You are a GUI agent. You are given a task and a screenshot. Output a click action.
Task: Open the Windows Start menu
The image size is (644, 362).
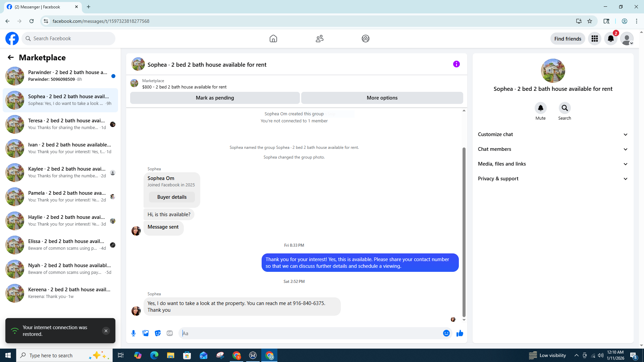[8, 355]
